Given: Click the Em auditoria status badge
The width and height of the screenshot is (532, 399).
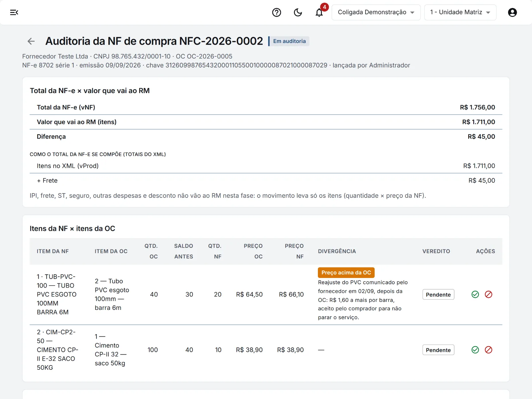Looking at the screenshot, I should 289,41.
